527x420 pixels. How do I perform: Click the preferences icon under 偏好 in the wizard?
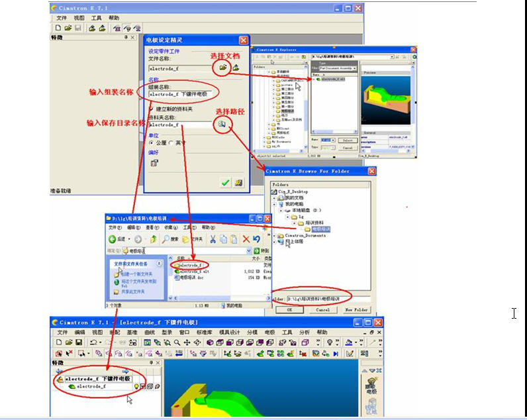(x=154, y=163)
